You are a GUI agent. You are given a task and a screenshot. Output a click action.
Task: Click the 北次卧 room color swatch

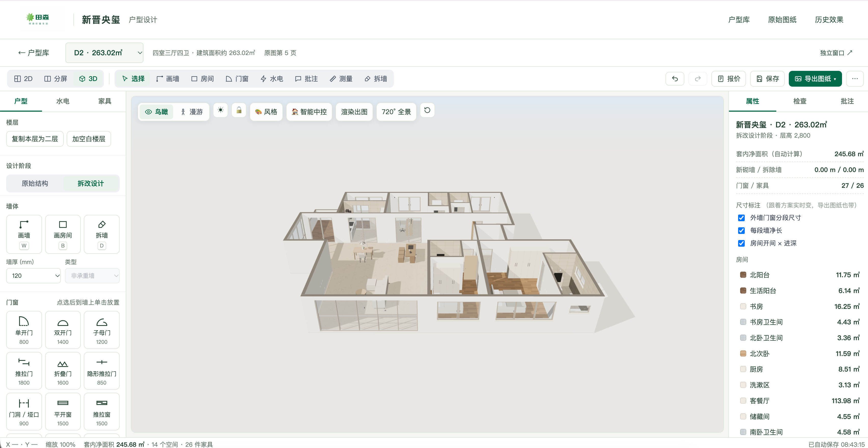pos(743,354)
